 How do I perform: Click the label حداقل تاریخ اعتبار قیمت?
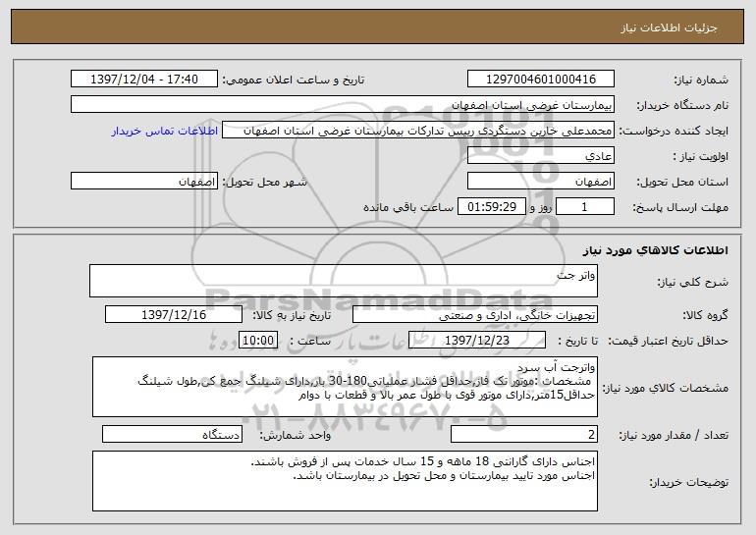coord(668,341)
